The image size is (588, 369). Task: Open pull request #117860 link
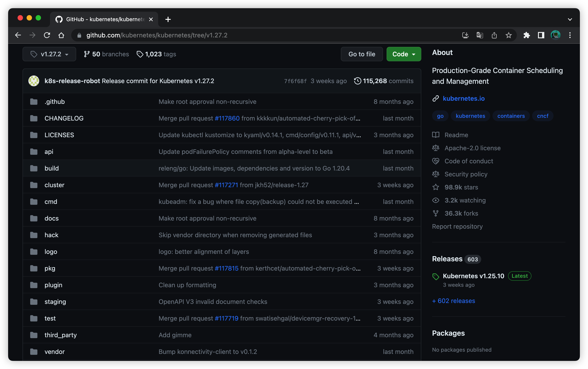pyautogui.click(x=227, y=118)
